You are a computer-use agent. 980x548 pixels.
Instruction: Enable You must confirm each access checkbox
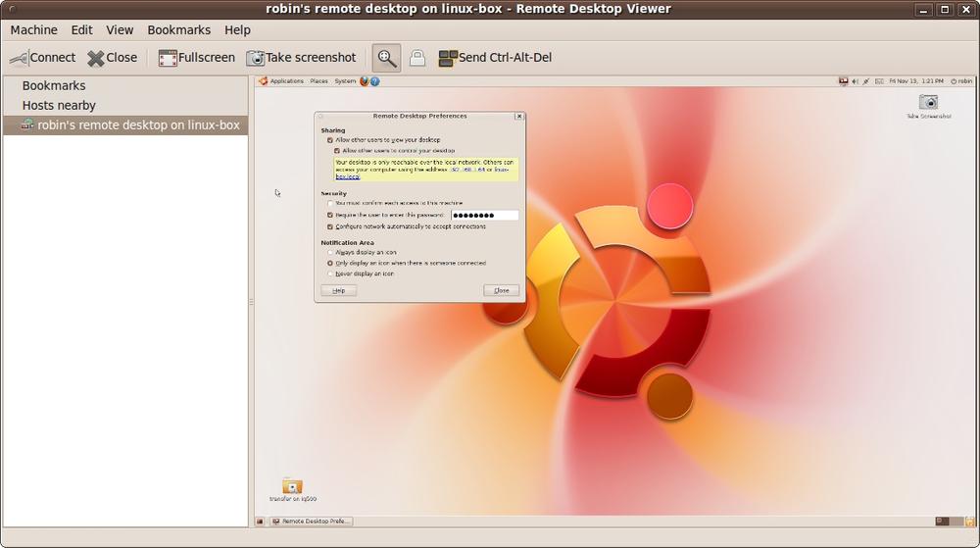tap(330, 203)
